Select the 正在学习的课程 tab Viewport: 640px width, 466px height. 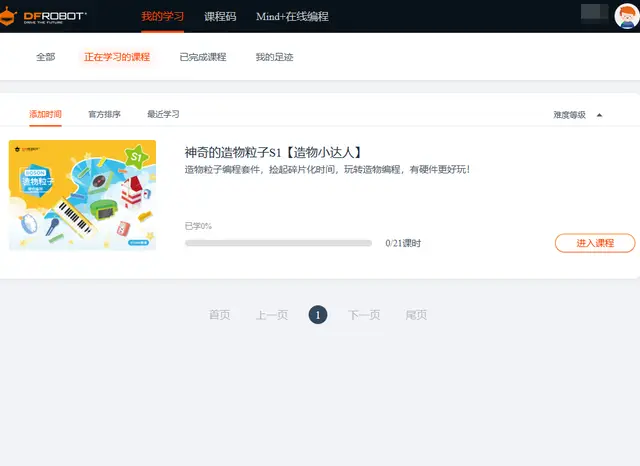coord(117,57)
